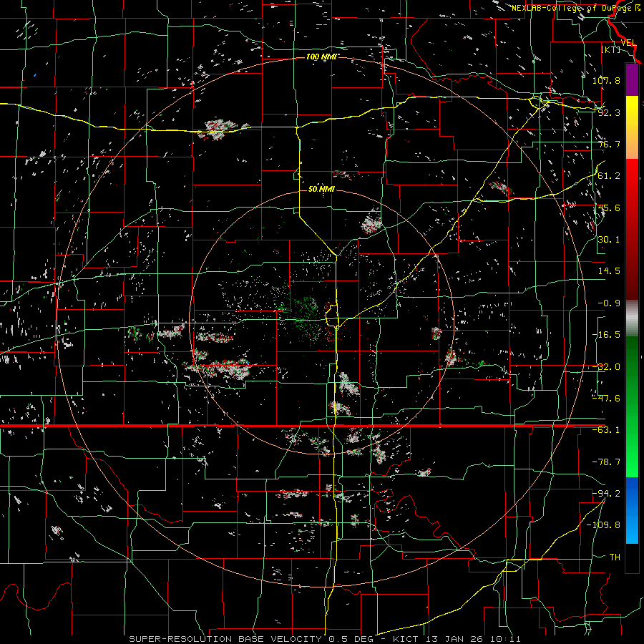The width and height of the screenshot is (644, 644).
Task: Click the SUPER-RESOLUTION BASE VELOCITY caption text
Action: point(225,639)
